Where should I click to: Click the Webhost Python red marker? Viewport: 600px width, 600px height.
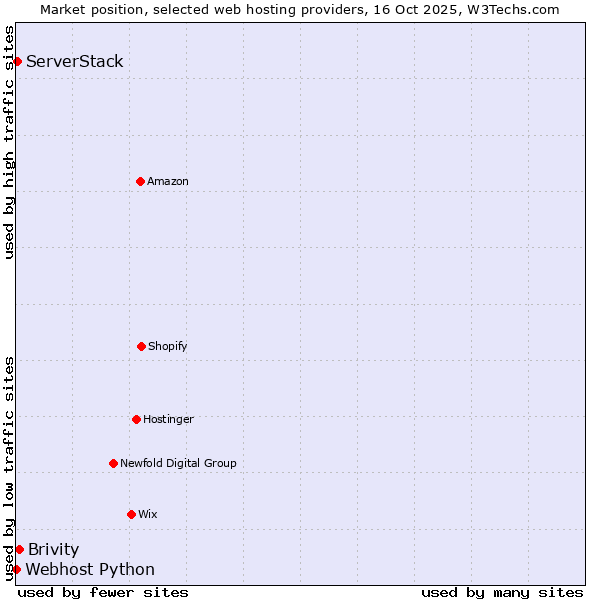point(16,569)
